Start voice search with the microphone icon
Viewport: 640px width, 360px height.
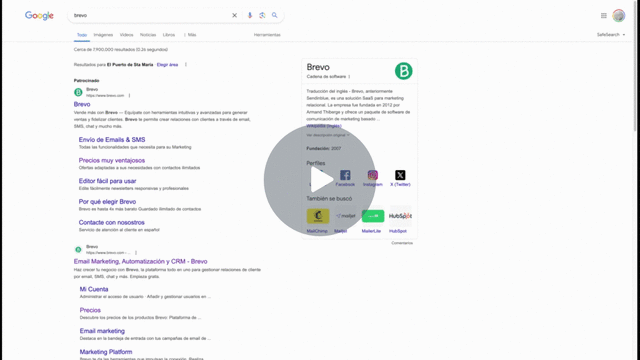click(250, 16)
